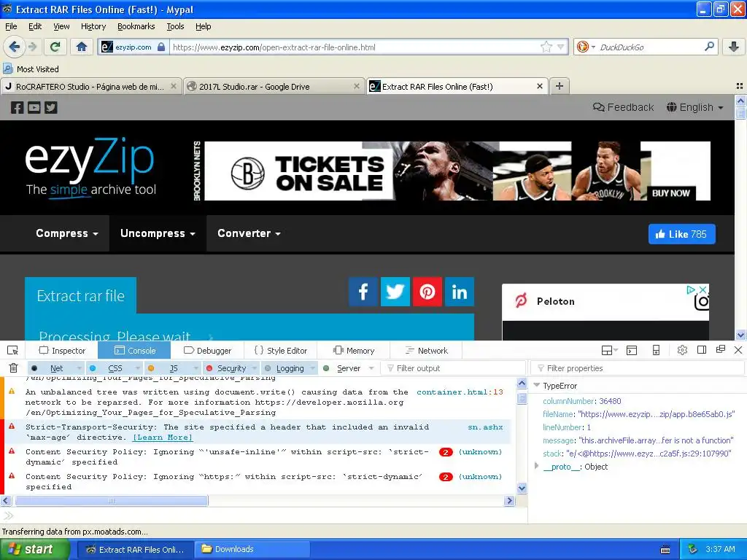Open developer tools settings gear
This screenshot has width=747, height=560.
[x=682, y=350]
